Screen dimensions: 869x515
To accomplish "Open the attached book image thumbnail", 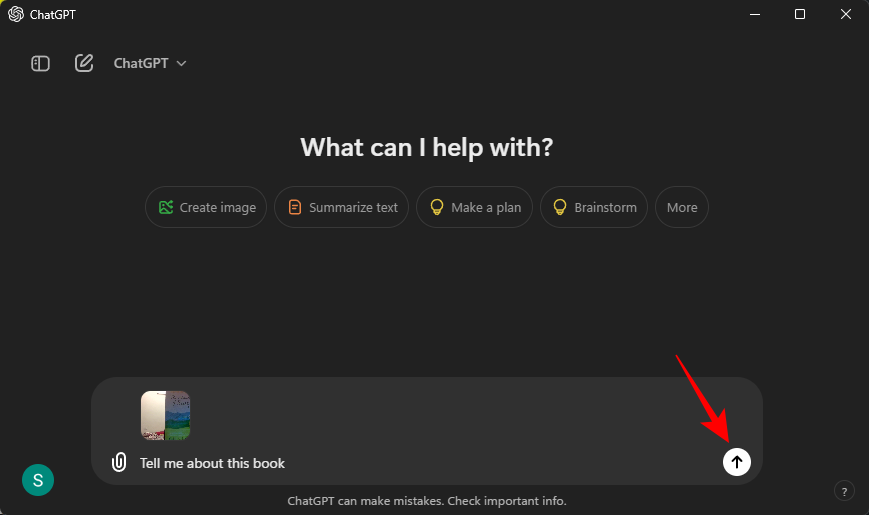I will click(x=165, y=415).
